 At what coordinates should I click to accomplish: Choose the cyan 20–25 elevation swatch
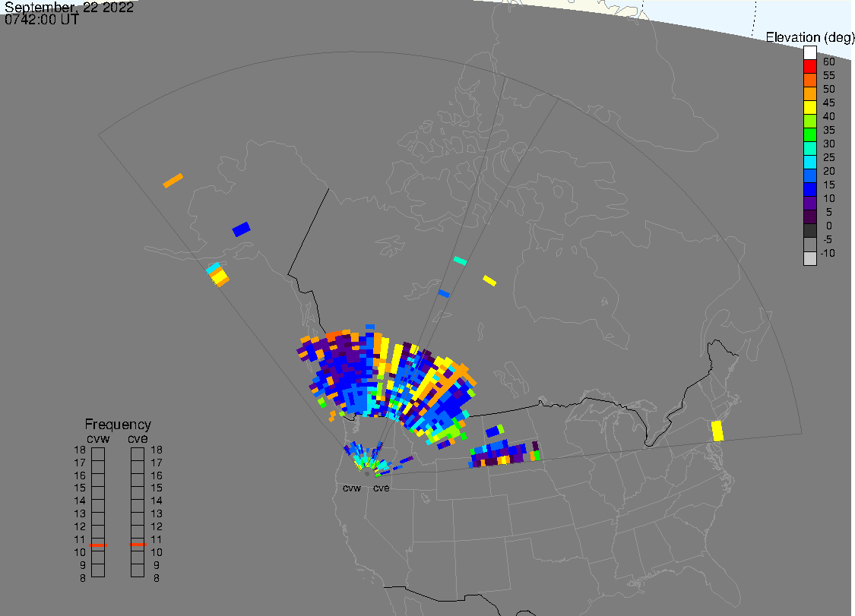pyautogui.click(x=809, y=162)
